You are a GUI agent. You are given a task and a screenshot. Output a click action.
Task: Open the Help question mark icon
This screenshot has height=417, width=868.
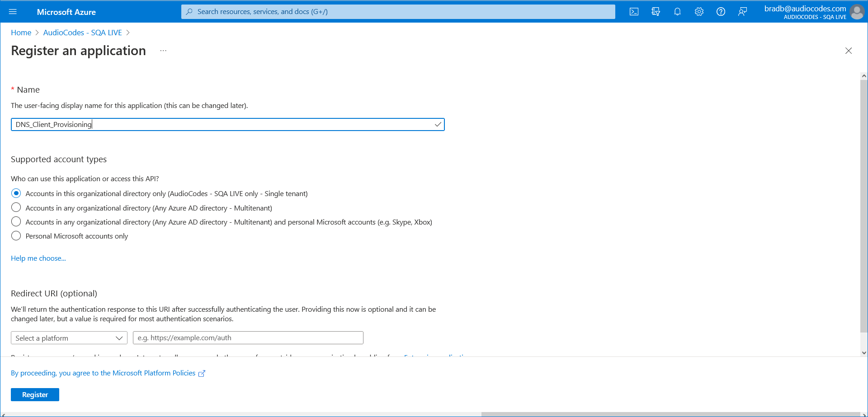(721, 11)
